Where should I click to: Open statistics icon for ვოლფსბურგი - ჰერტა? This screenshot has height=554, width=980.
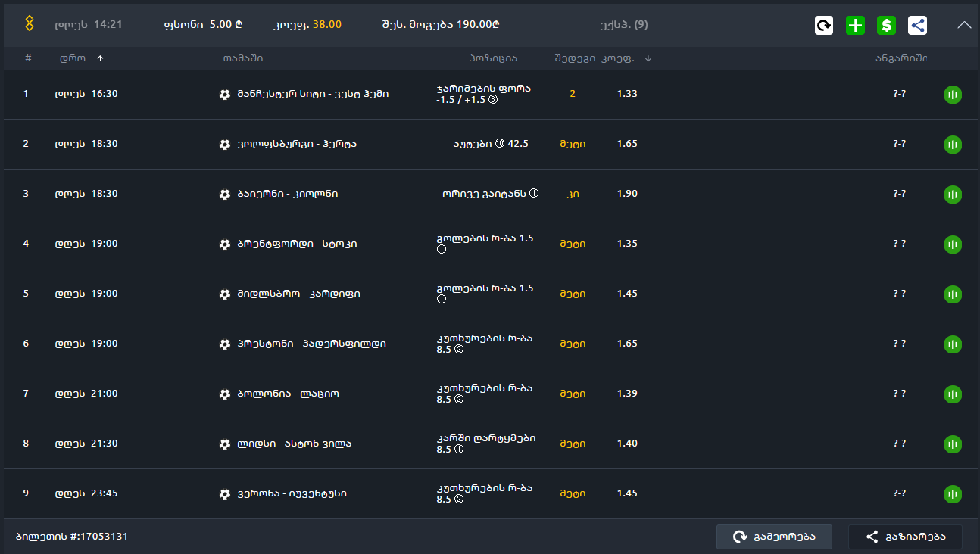(x=953, y=145)
